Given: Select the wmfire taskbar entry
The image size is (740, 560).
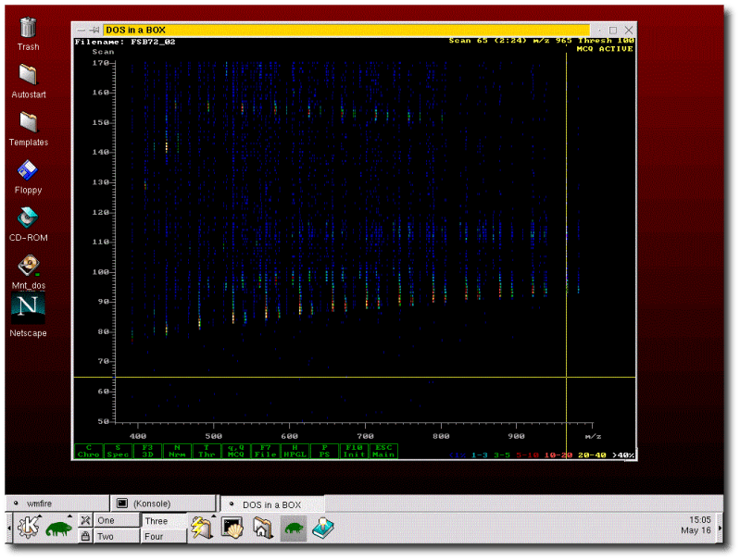Looking at the screenshot, I should (56, 504).
